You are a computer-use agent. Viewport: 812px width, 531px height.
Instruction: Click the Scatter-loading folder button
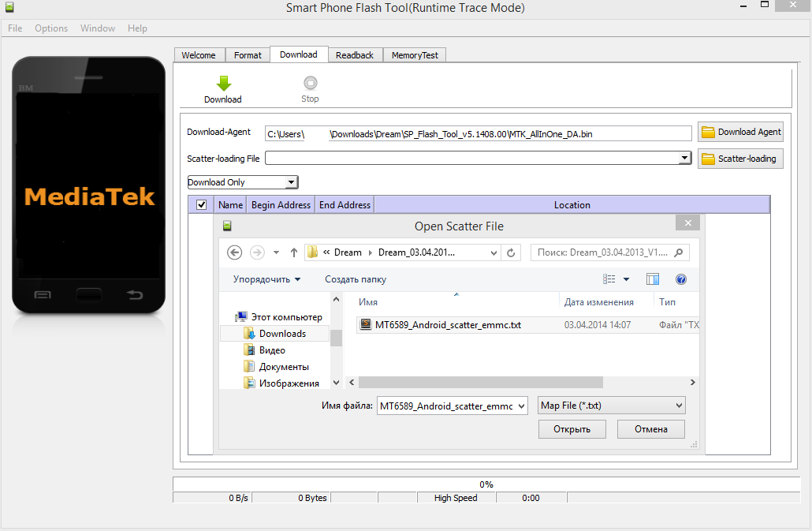click(x=740, y=159)
